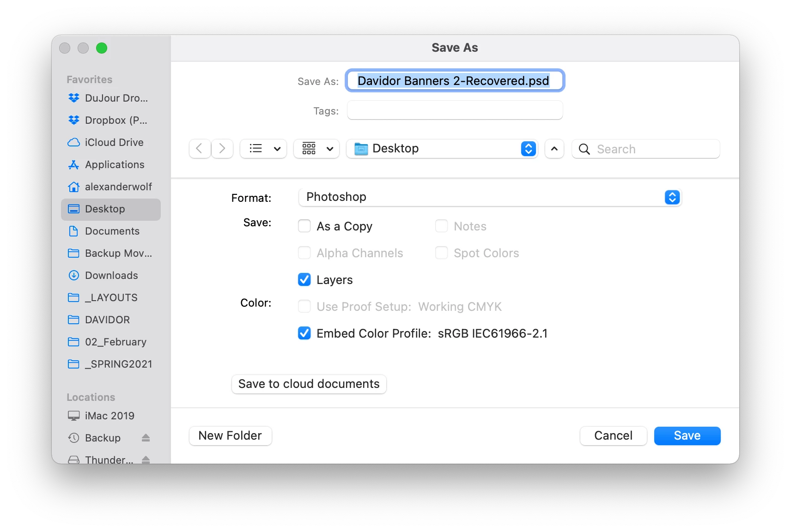Click the alexanderwolf home icon
Screen dimensions: 791x532
[x=73, y=187]
